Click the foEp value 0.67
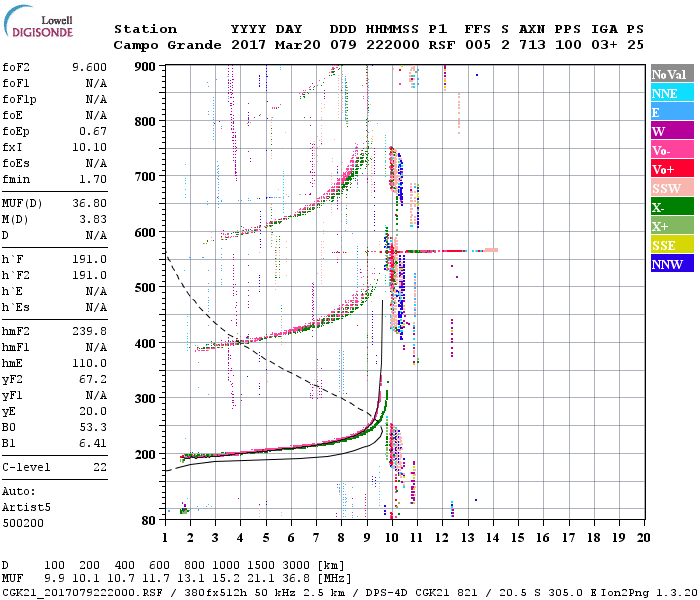Image resolution: width=700 pixels, height=600 pixels. click(x=93, y=131)
